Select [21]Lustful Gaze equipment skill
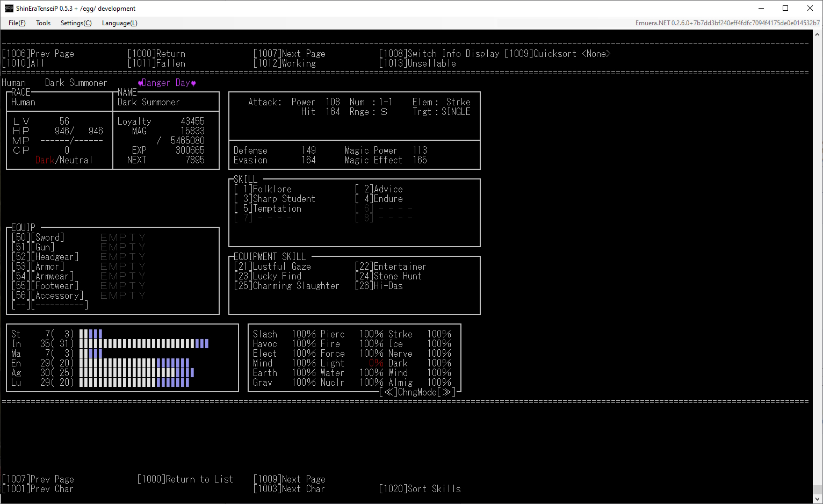The height and width of the screenshot is (504, 823). [x=272, y=267]
